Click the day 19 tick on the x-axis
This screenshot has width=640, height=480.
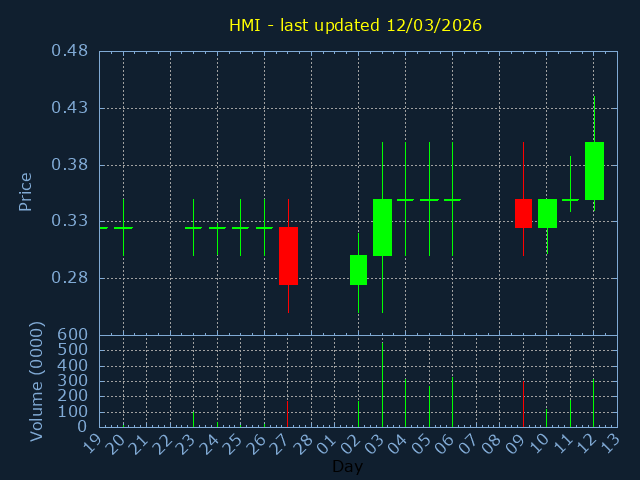(x=93, y=441)
